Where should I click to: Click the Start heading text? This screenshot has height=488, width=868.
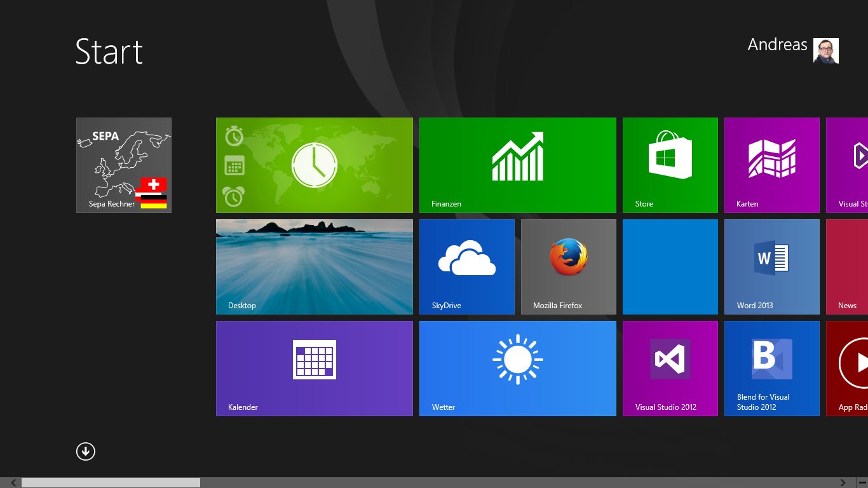pos(109,51)
